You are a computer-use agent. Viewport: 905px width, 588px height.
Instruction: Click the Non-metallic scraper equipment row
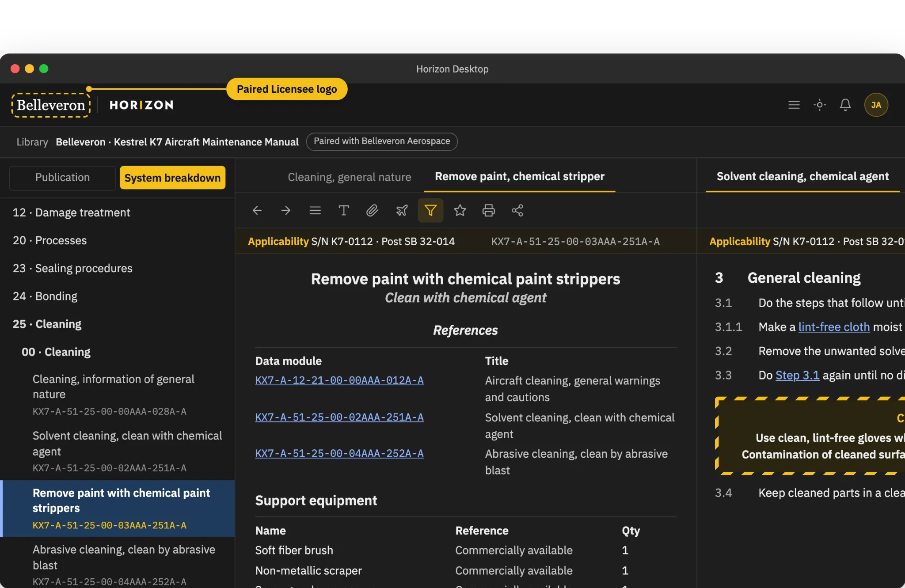pos(466,571)
